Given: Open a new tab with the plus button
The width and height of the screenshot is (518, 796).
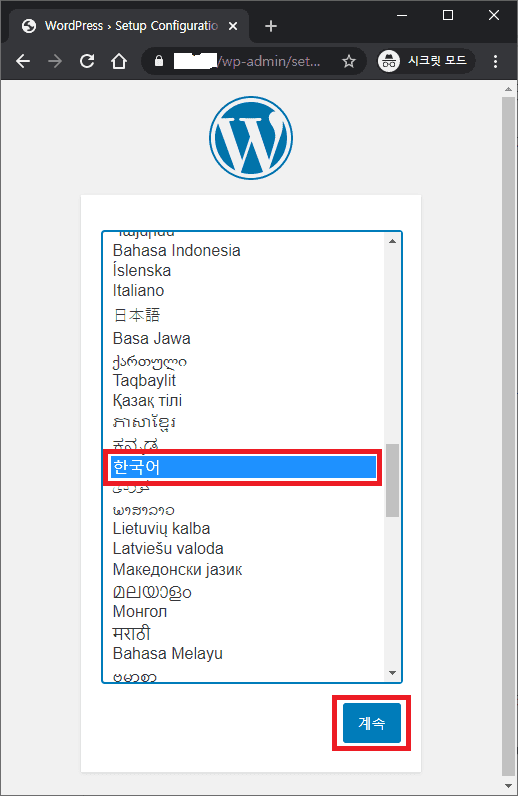Looking at the screenshot, I should (271, 26).
